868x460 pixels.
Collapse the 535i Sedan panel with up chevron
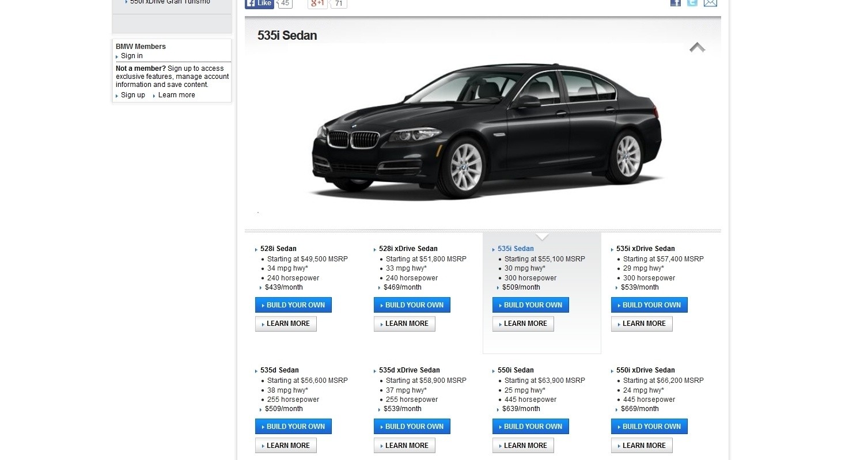point(698,47)
